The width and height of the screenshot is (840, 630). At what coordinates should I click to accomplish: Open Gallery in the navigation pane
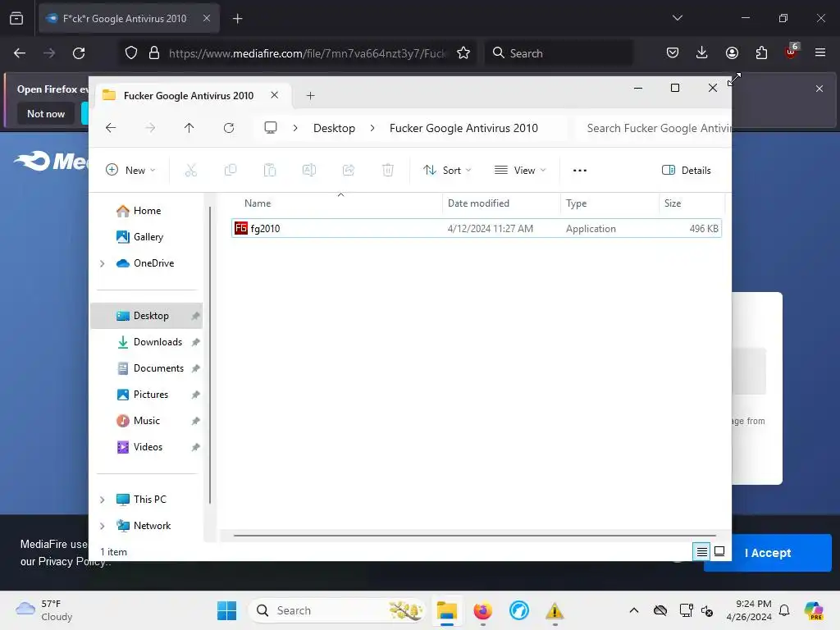(148, 237)
